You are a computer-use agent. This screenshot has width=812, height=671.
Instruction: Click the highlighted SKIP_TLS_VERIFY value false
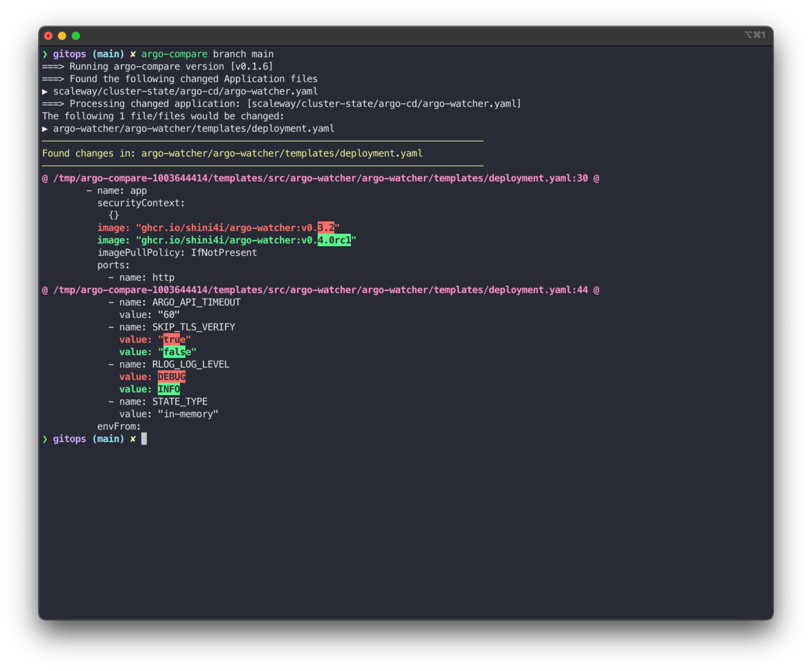pos(174,352)
